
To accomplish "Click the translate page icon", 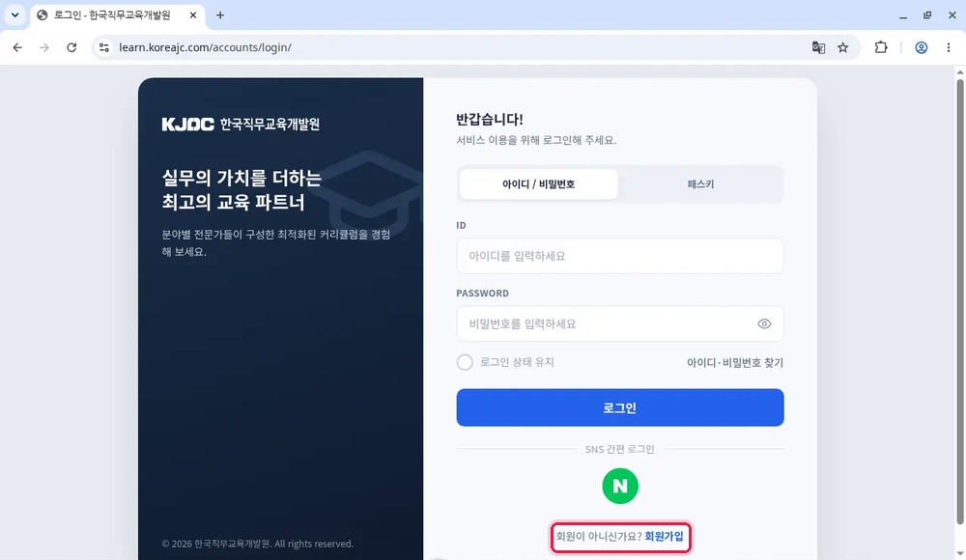I will (x=818, y=47).
